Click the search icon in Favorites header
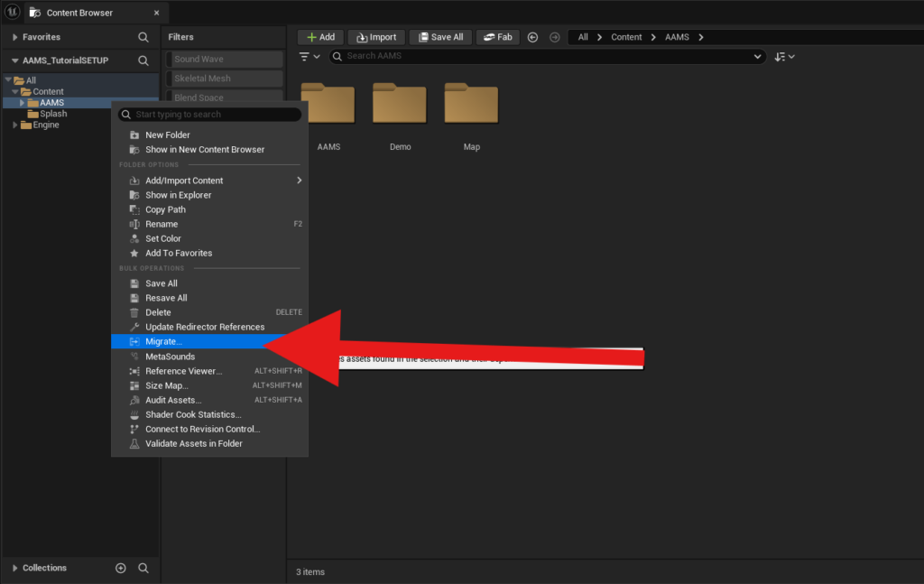Viewport: 924px width, 584px height. coord(143,37)
